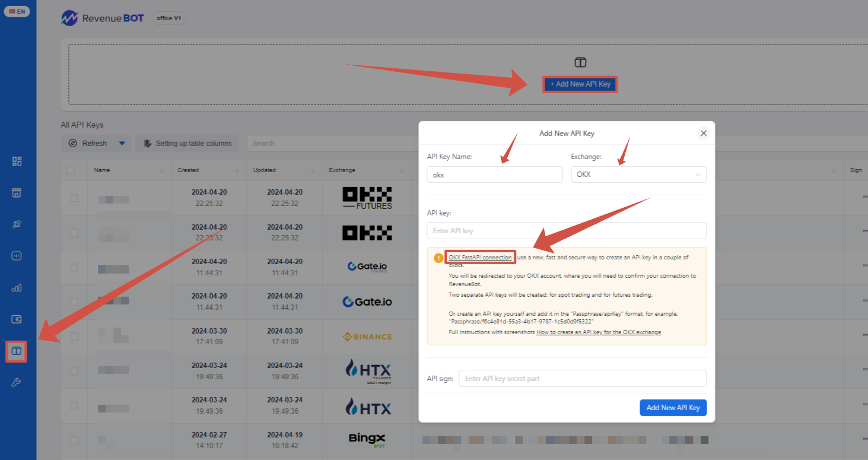Click the OKX Futures exchange logo
The height and width of the screenshot is (460, 868).
(367, 198)
